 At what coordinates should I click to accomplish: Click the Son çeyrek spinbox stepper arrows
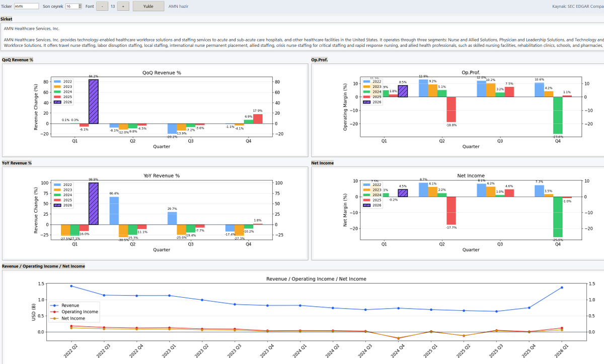click(79, 7)
